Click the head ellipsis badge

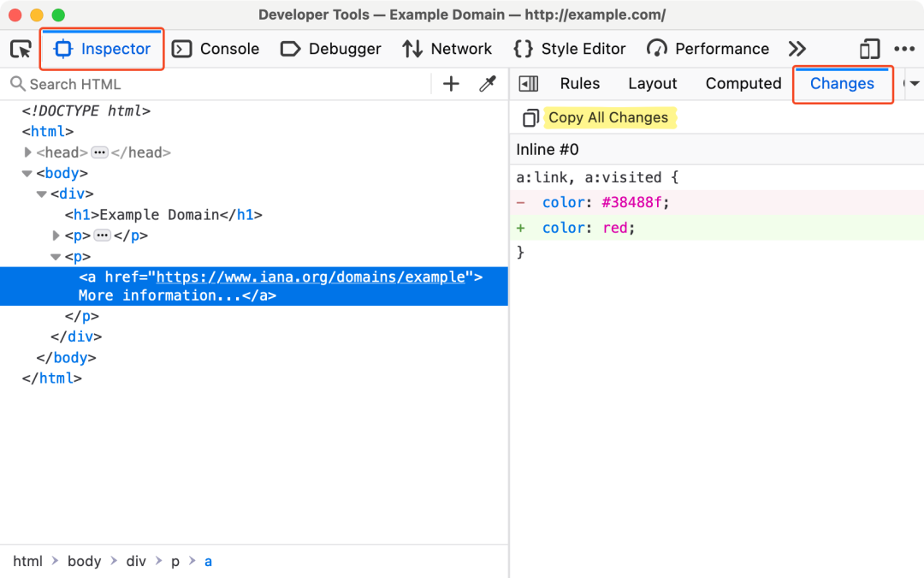(x=99, y=152)
